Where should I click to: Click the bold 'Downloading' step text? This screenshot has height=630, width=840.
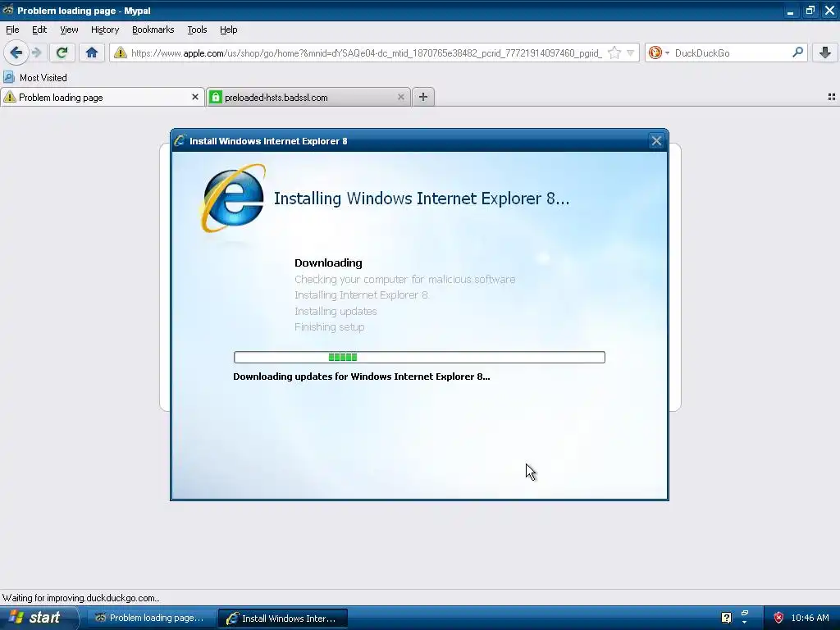[328, 263]
